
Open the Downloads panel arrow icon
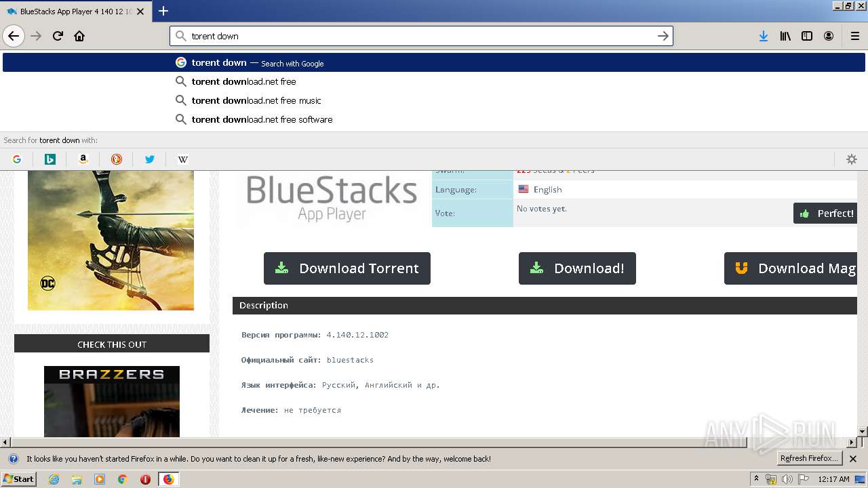764,36
